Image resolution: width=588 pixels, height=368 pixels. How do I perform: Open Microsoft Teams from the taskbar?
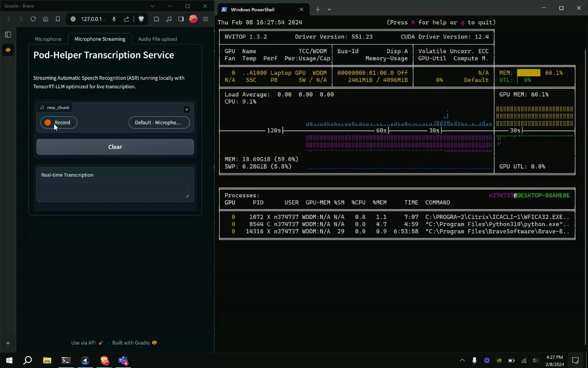point(123,360)
